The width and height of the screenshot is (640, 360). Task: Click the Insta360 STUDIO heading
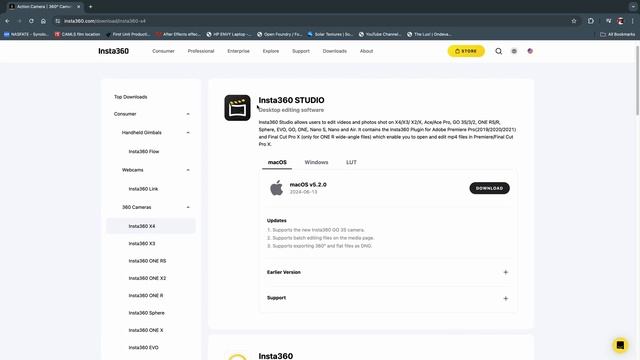coord(291,100)
